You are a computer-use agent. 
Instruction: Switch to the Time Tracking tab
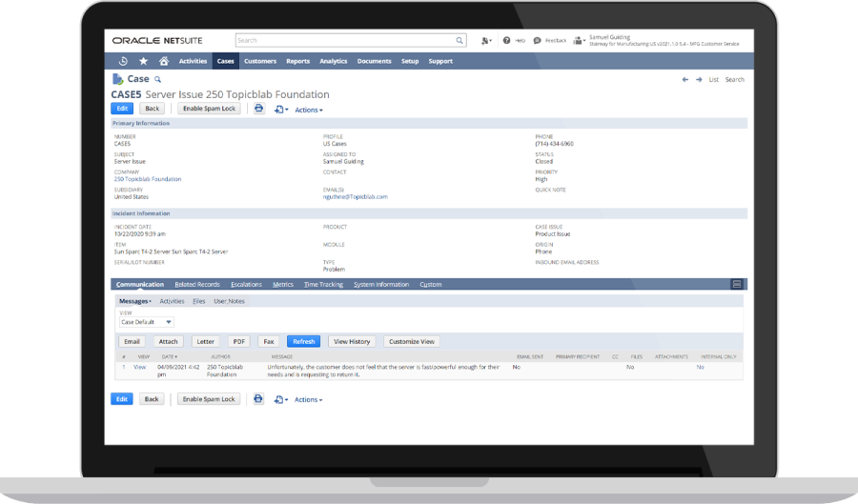tap(323, 284)
